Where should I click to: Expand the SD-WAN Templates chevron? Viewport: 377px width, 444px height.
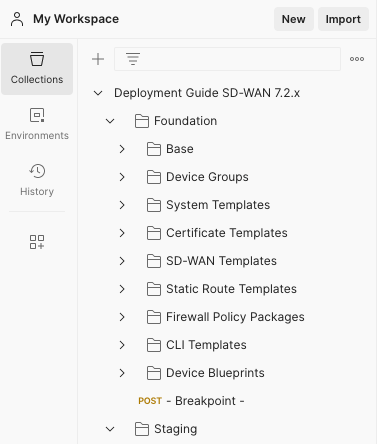click(x=122, y=261)
